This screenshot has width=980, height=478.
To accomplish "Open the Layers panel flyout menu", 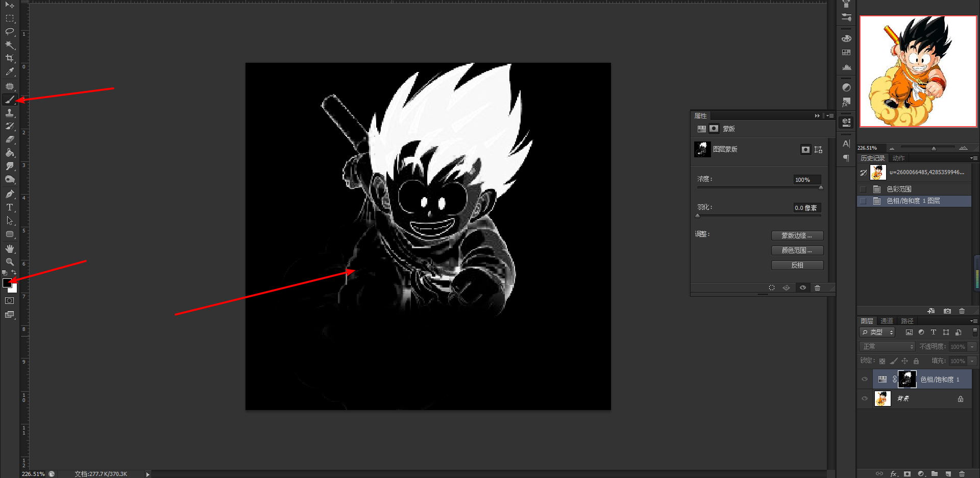I will (x=974, y=321).
